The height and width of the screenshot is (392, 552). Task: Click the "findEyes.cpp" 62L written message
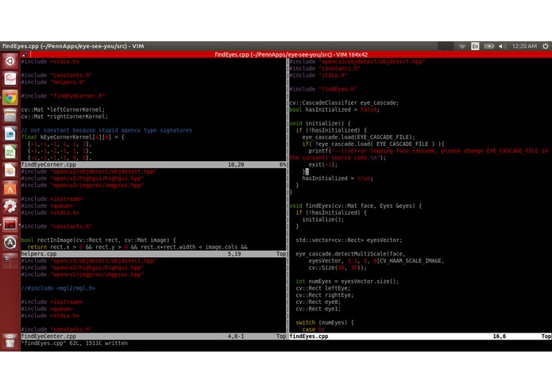(75, 343)
